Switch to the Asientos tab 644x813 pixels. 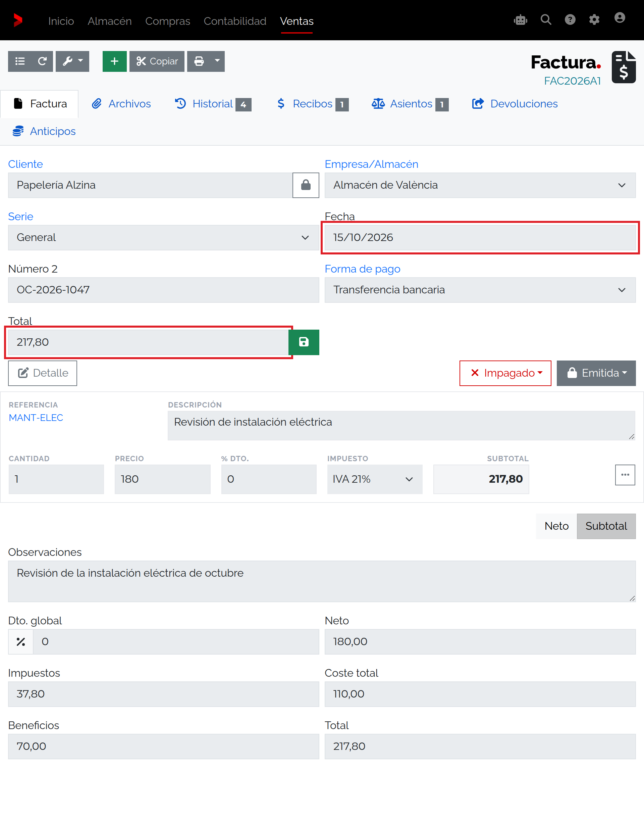point(410,104)
